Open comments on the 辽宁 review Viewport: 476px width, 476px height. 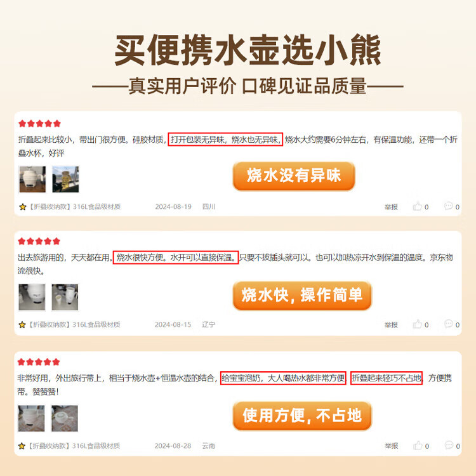pos(448,324)
